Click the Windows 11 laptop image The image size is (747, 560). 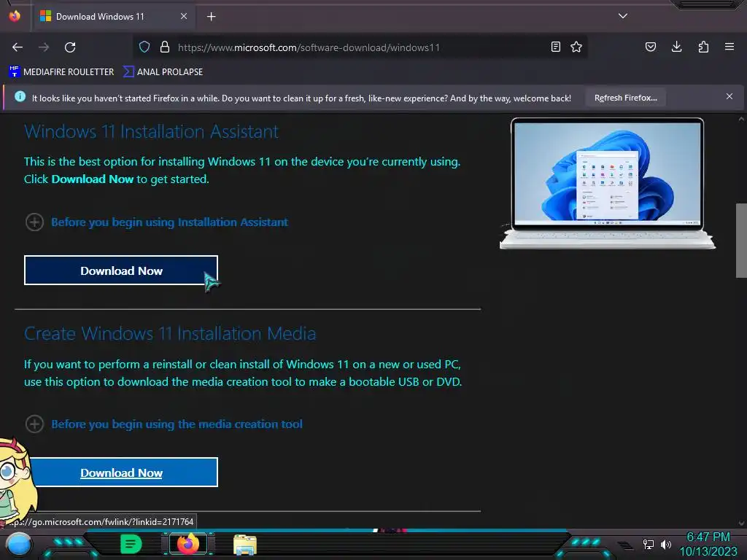(607, 183)
